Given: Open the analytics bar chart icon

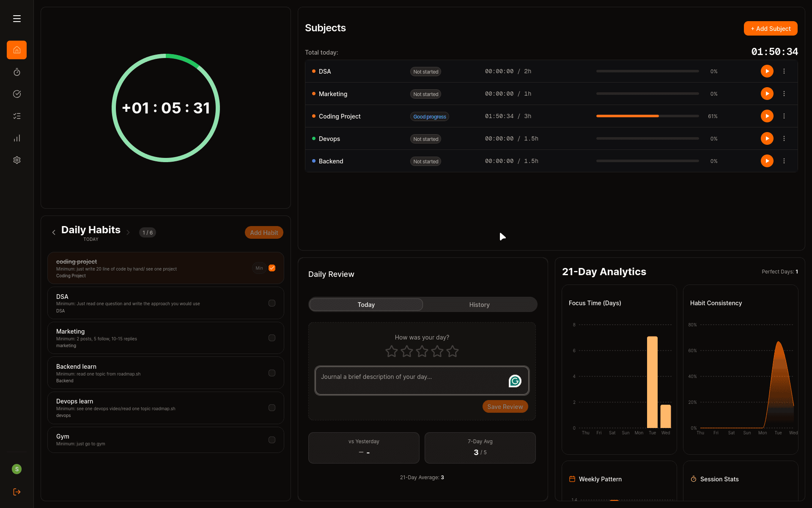Looking at the screenshot, I should pos(17,138).
